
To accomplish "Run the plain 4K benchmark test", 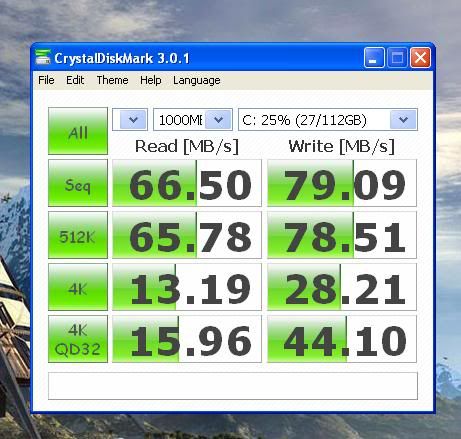I will (78, 287).
